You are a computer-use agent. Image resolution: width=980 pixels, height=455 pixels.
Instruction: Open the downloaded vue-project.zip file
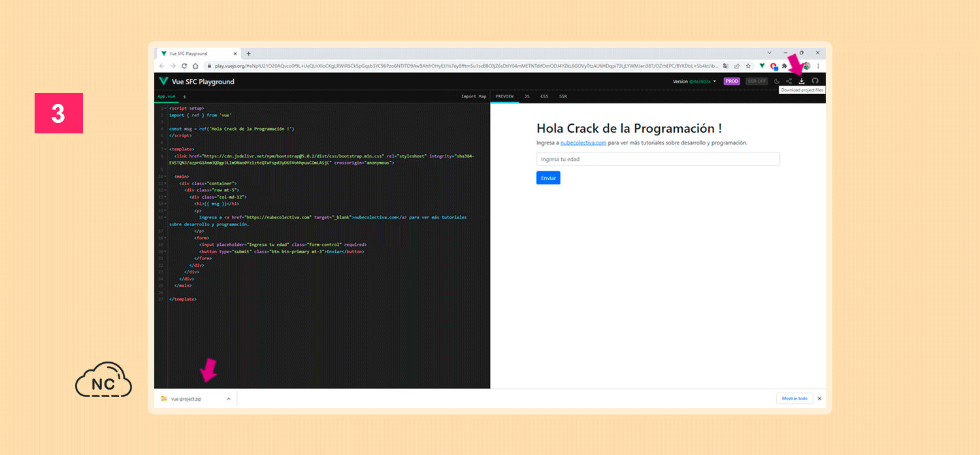pyautogui.click(x=186, y=398)
